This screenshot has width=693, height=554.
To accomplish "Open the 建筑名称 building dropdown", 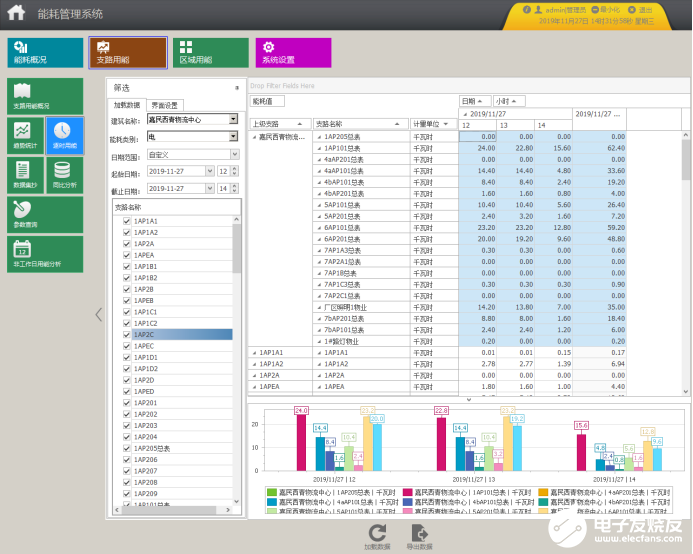I will (234, 120).
